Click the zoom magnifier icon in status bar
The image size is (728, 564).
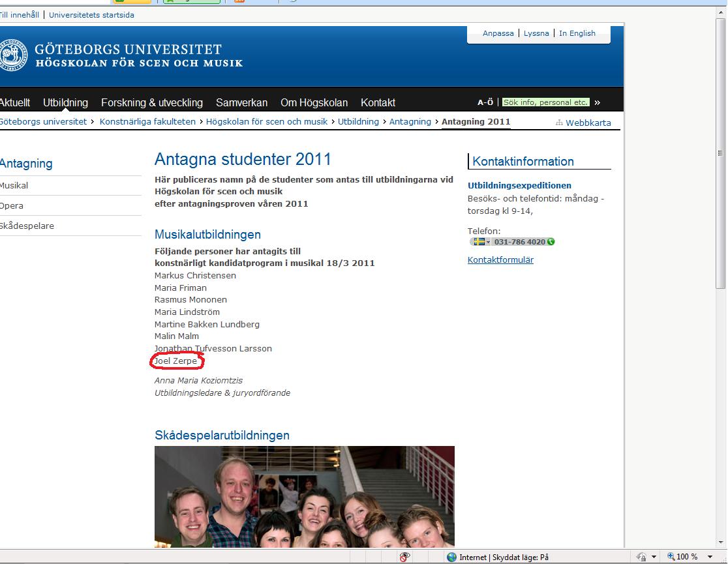tap(671, 557)
